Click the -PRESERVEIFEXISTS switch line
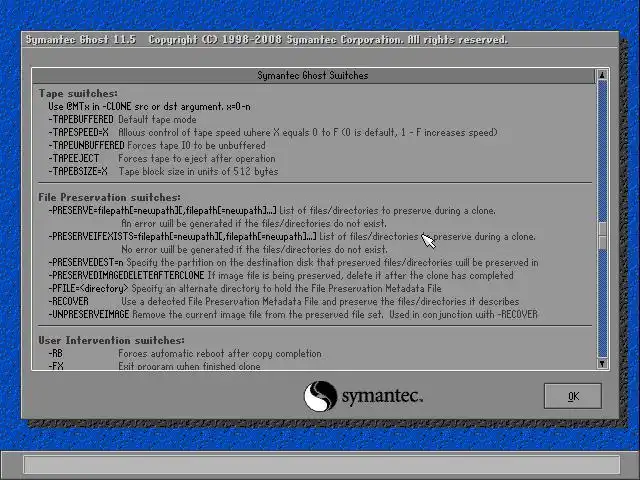Viewport: 640px width, 480px height. [292, 237]
